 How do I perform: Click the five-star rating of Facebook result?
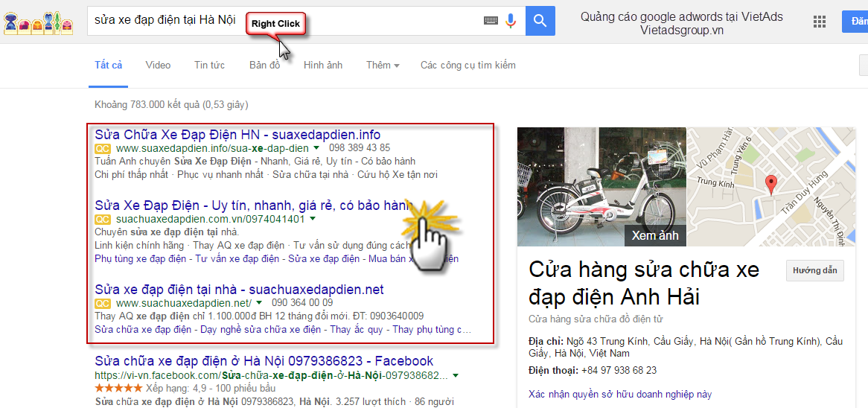tap(118, 387)
